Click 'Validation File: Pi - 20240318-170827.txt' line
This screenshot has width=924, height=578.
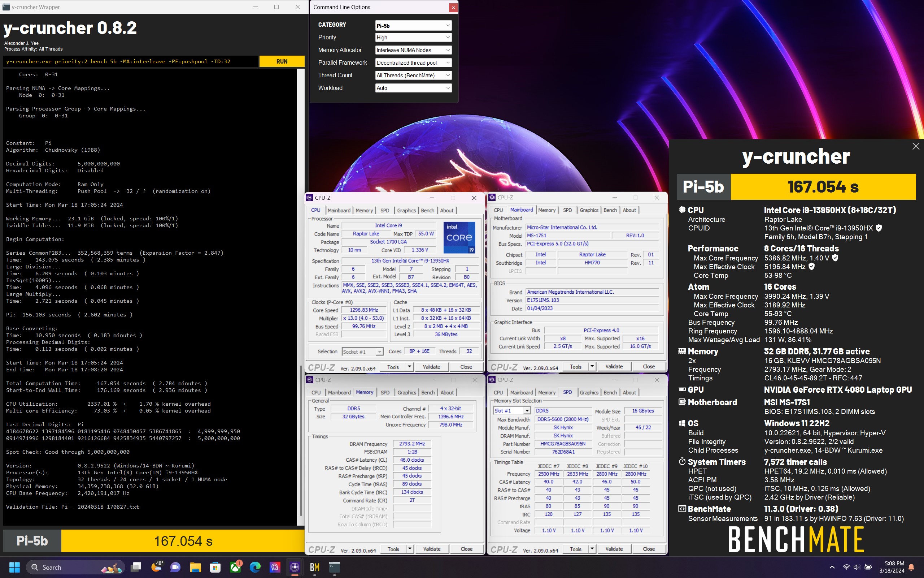click(72, 507)
